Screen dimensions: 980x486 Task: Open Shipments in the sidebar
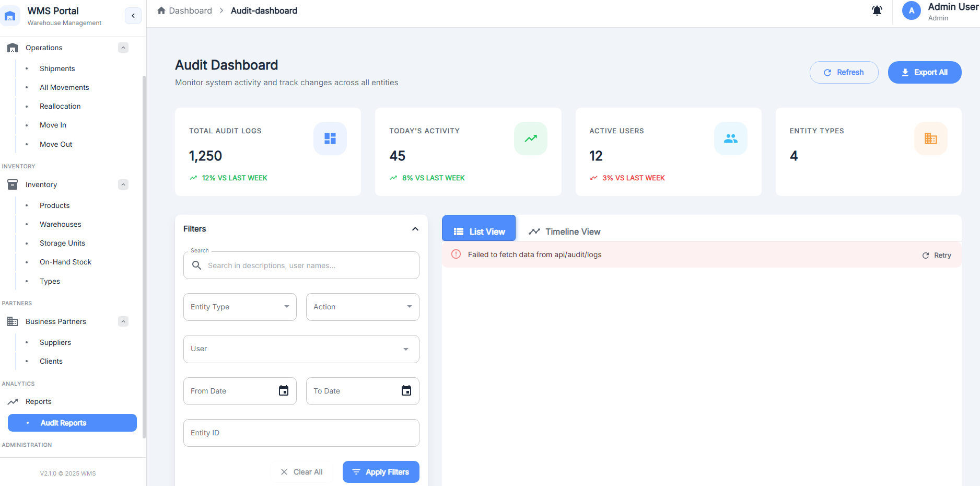click(57, 68)
